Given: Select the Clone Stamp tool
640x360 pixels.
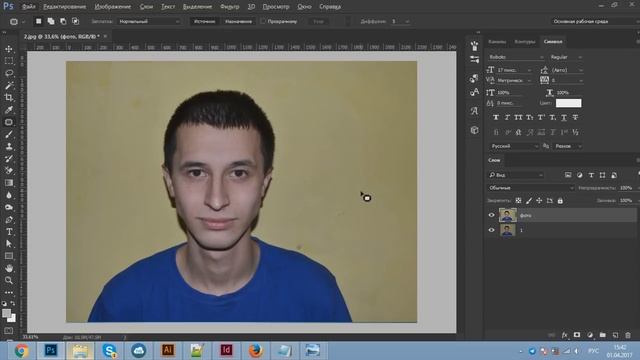Looking at the screenshot, I should tap(9, 147).
